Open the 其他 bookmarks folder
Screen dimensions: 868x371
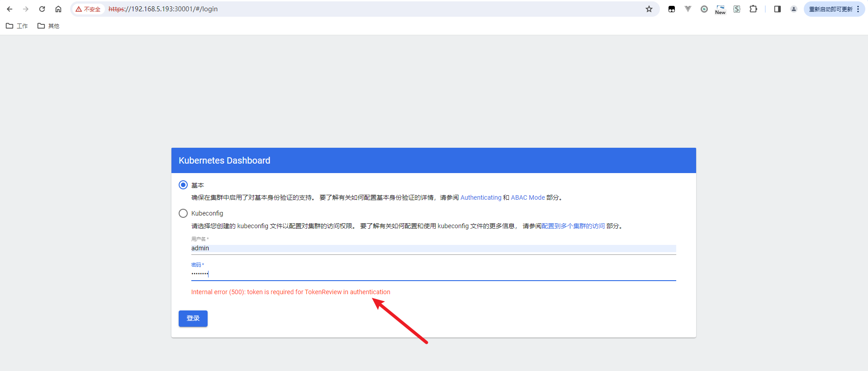click(x=48, y=26)
